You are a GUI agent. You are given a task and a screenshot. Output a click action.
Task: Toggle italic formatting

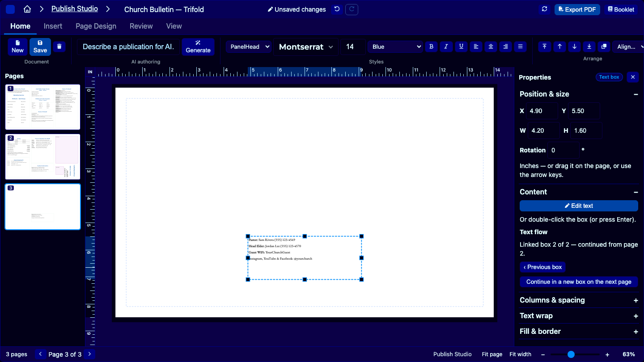point(446,46)
